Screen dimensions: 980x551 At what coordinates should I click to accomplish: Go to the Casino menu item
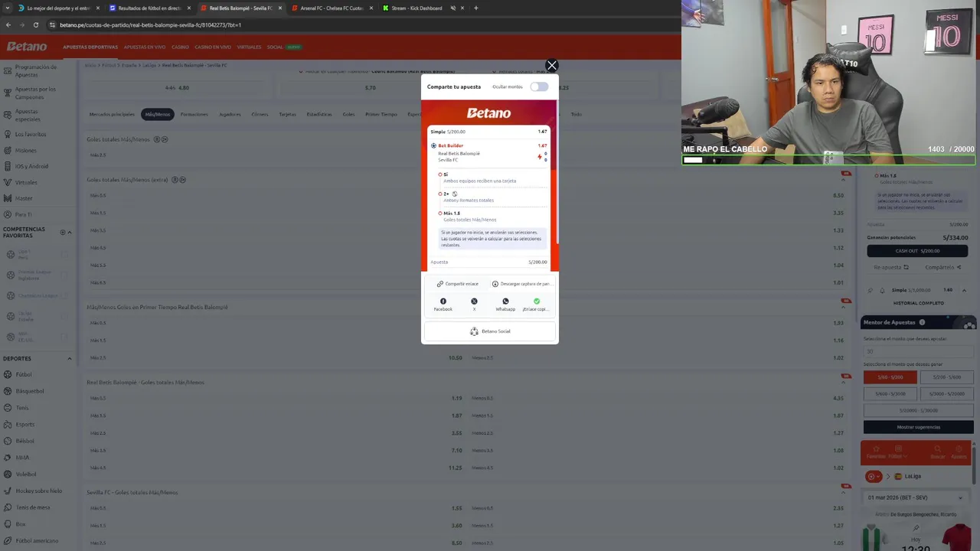point(180,47)
